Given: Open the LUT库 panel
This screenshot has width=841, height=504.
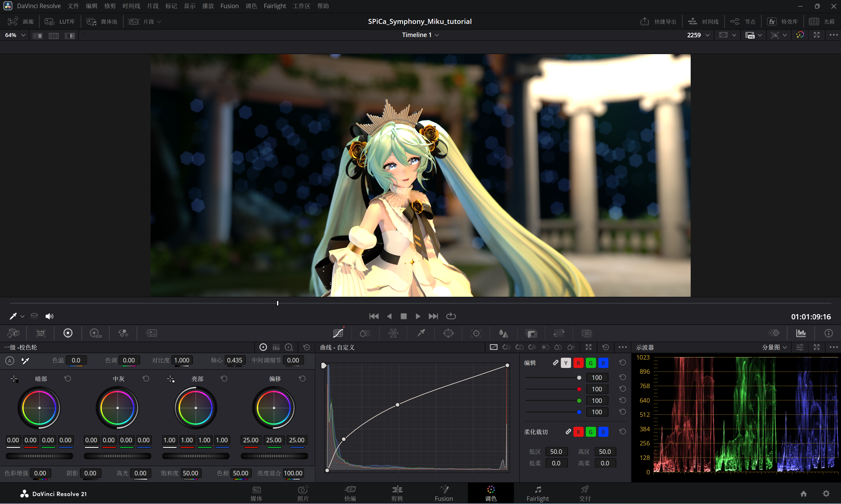Looking at the screenshot, I should click(x=60, y=21).
